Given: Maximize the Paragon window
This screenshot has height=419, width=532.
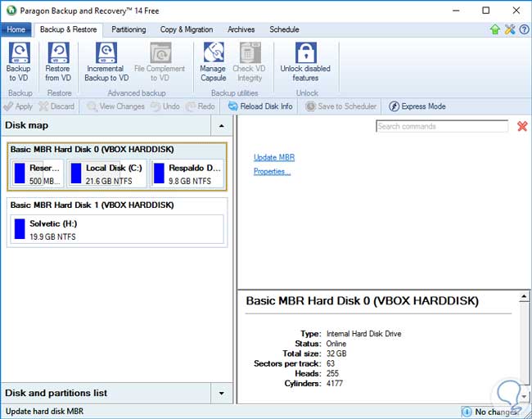Looking at the screenshot, I should pos(486,11).
